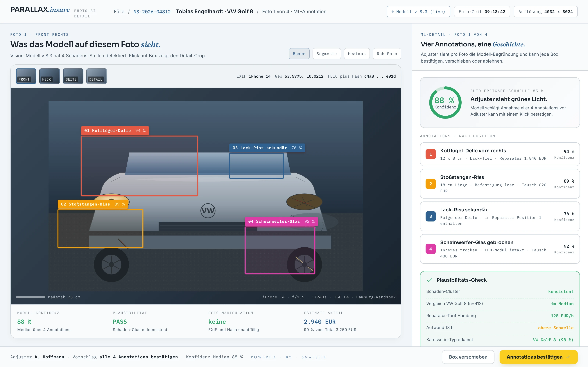Image resolution: width=588 pixels, height=367 pixels.
Task: Show the DETAIL photo thumbnail
Action: pyautogui.click(x=97, y=76)
